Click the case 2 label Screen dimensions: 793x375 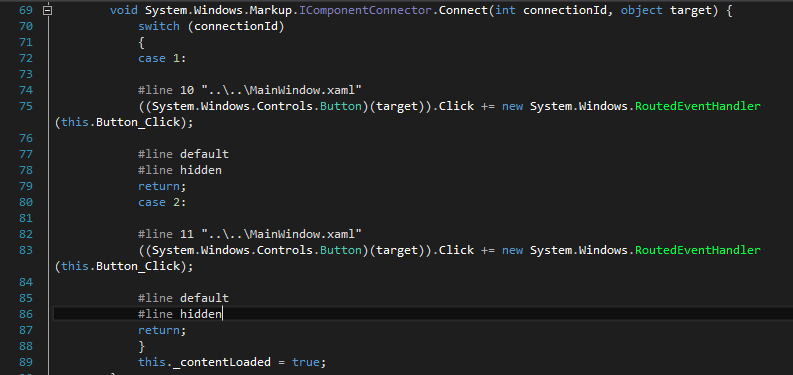click(162, 202)
